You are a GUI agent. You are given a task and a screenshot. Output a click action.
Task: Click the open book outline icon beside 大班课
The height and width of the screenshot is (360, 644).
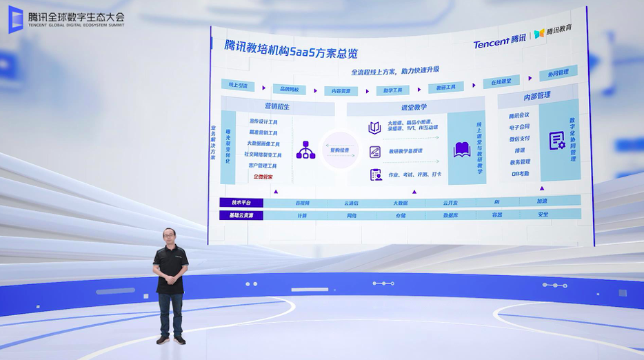375,128
